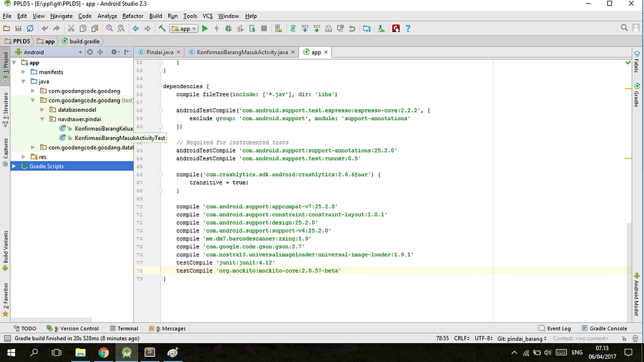Click the Search Everywhere magnifier icon
The width and height of the screenshot is (644, 362).
click(x=624, y=28)
